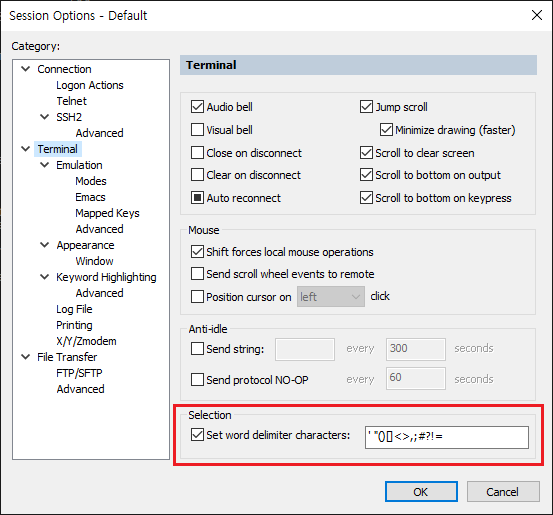553x515 pixels.
Task: Open the Window category
Action: pos(94,261)
